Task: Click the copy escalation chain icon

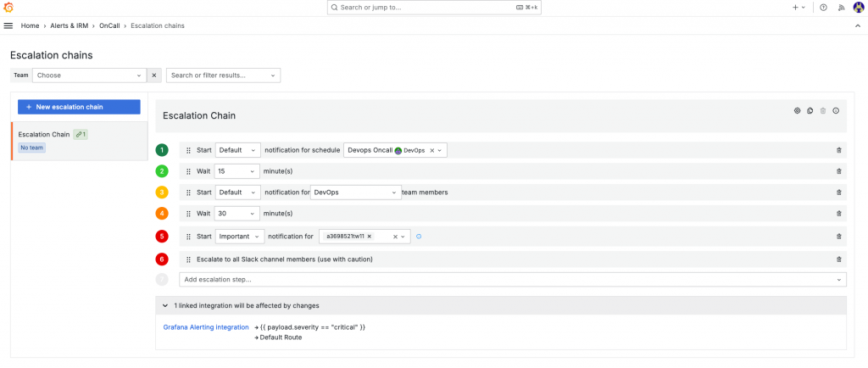Action: (810, 111)
